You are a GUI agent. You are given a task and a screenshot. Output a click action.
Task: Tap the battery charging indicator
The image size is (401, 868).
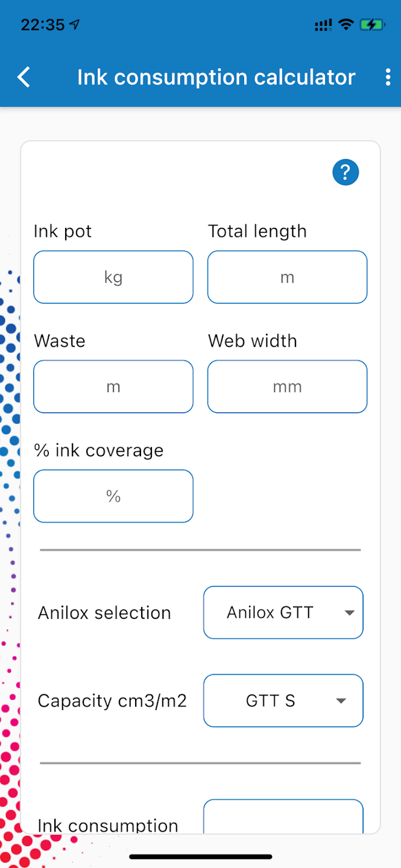pyautogui.click(x=373, y=24)
